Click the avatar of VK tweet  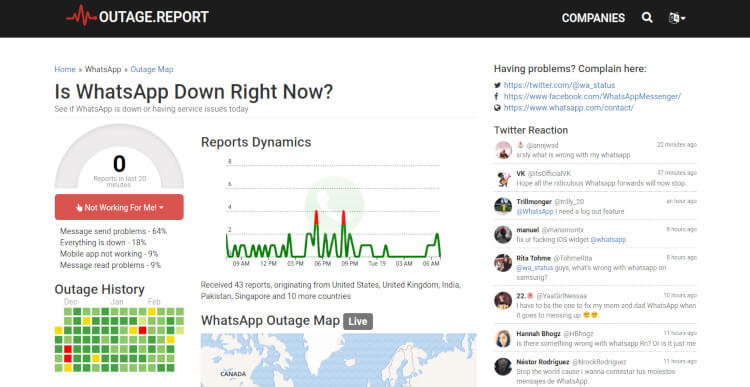(x=503, y=178)
